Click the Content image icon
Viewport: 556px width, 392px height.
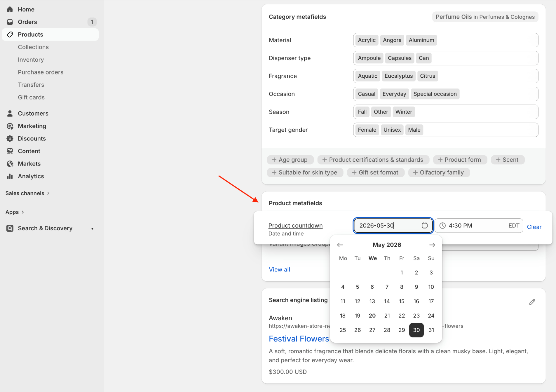pos(10,151)
